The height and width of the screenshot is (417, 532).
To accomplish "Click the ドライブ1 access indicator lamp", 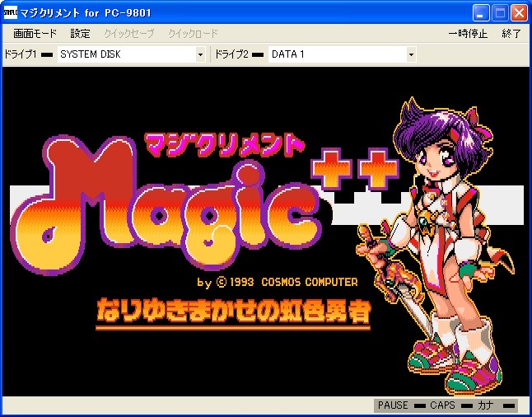I will [47, 54].
